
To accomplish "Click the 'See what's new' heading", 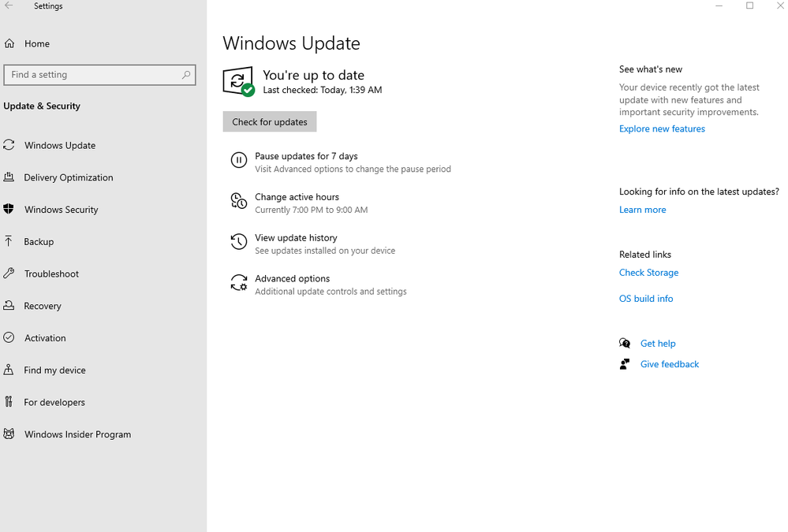I will 651,69.
